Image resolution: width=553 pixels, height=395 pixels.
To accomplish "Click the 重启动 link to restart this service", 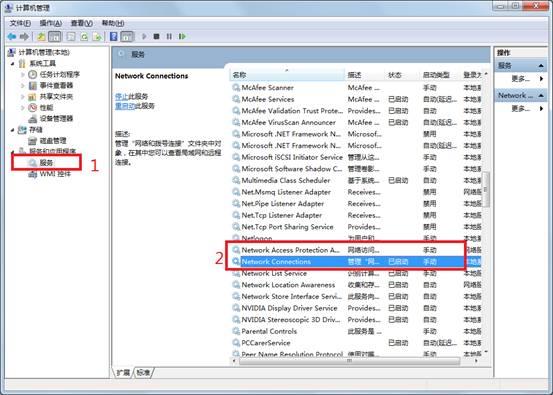I will [x=125, y=106].
